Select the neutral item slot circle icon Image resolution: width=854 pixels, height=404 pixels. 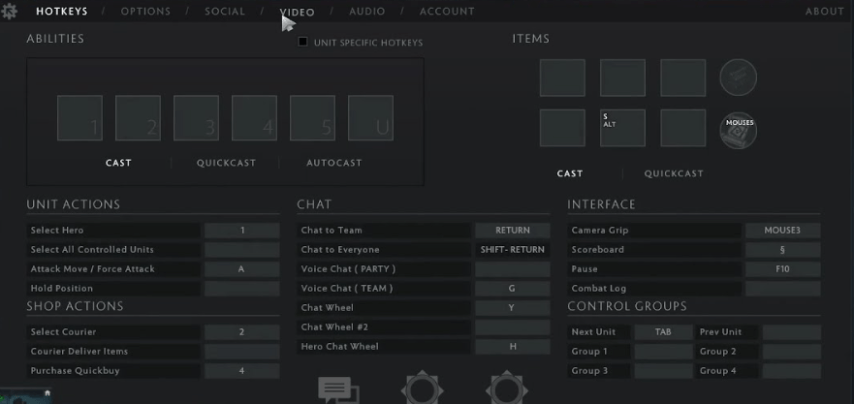738,77
